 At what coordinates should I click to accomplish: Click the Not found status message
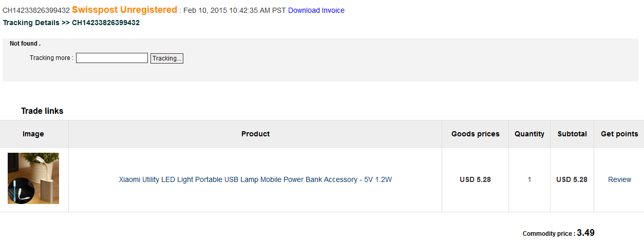25,44
